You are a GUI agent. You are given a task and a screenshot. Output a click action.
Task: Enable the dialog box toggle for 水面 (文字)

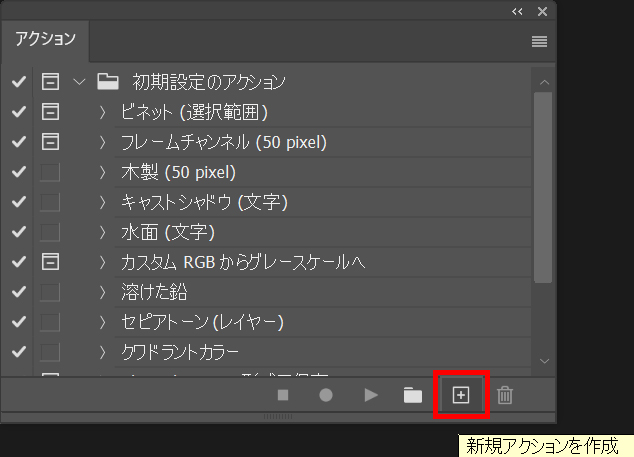[x=50, y=232]
